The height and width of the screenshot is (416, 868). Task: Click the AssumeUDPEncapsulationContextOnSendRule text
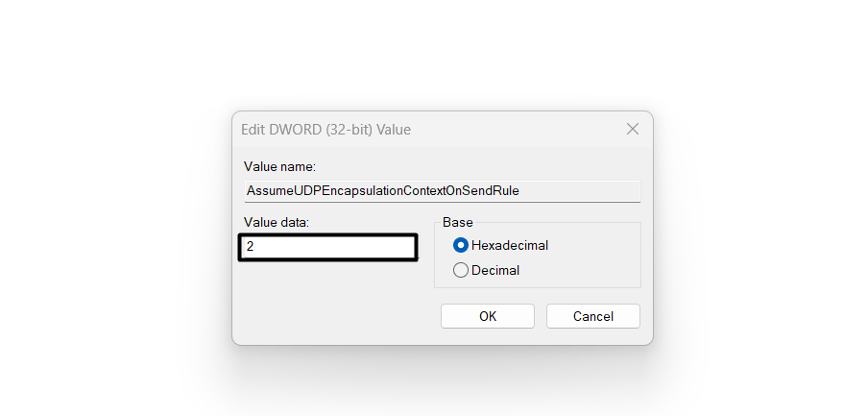[382, 190]
